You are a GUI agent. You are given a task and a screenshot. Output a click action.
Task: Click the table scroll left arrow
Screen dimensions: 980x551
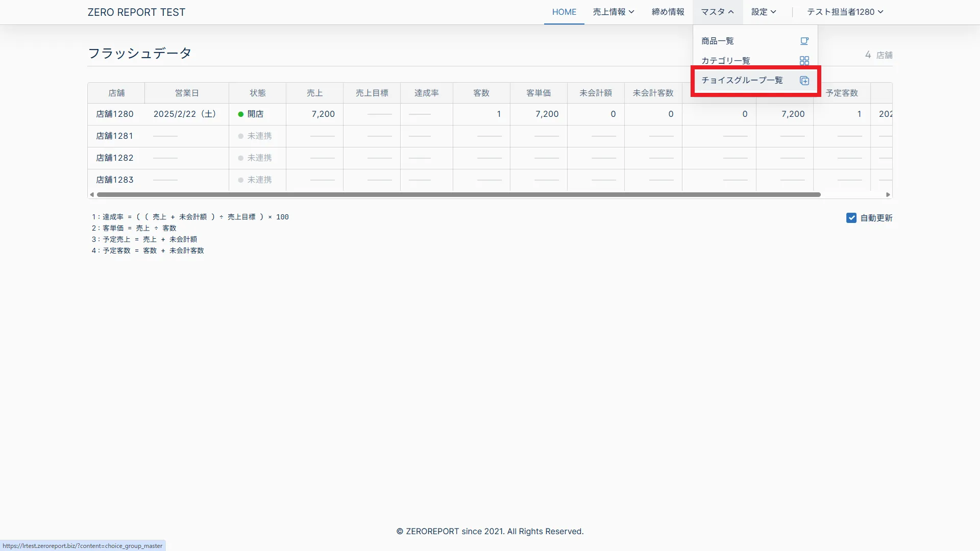coord(92,194)
